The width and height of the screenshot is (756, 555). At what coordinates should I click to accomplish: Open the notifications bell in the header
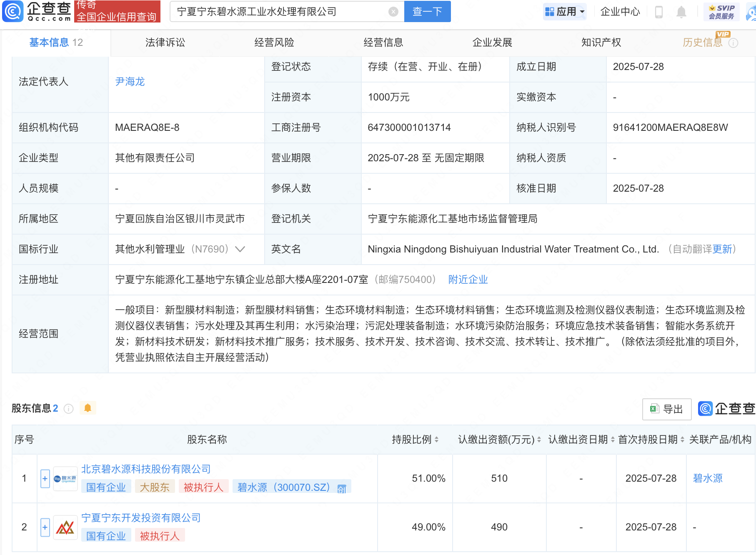tap(681, 12)
